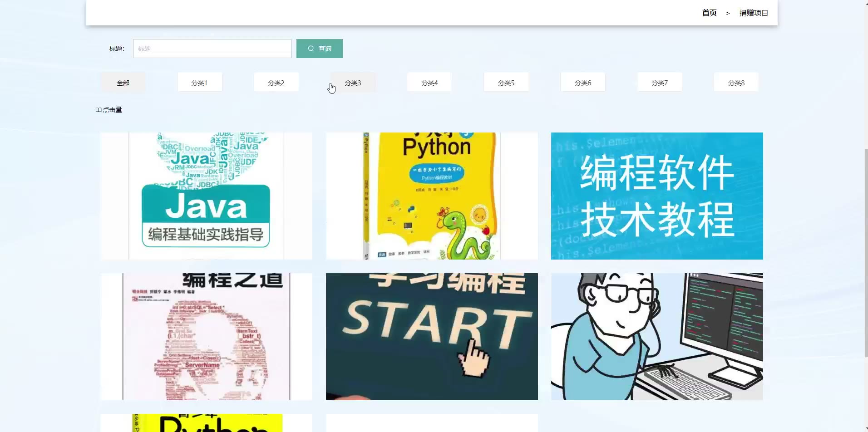Viewport: 868px width, 432px height.
Task: Select the 分类6 category filter
Action: tap(583, 83)
